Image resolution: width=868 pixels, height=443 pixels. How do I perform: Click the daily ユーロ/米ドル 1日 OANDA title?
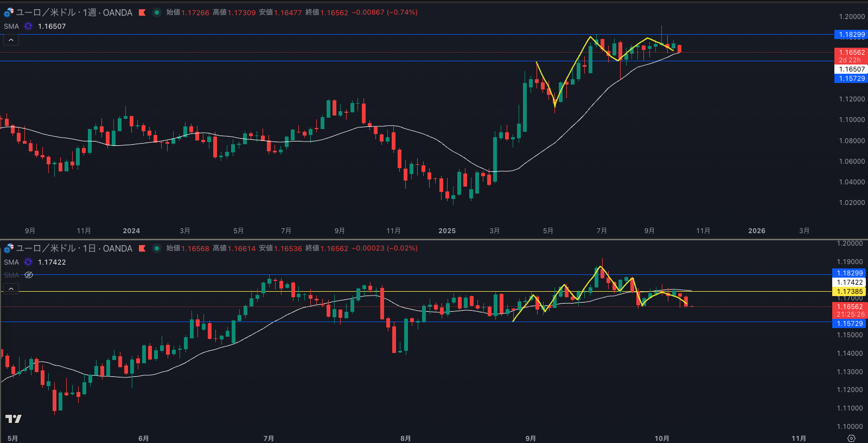74,248
